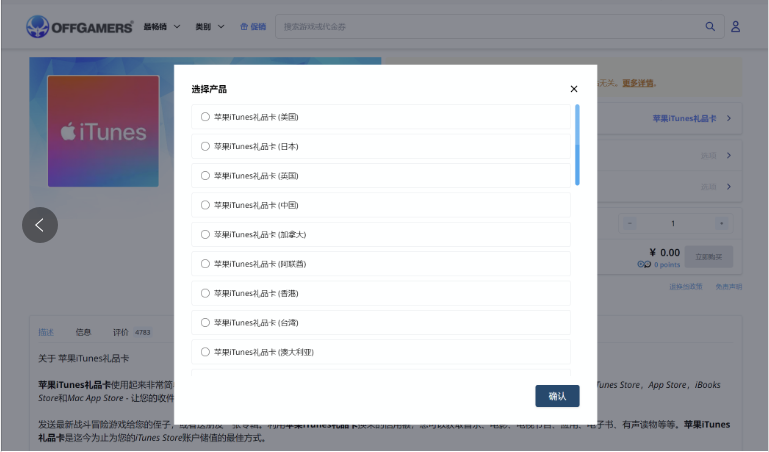Expand the first 选项 row chevron
This screenshot has height=452, width=769.
pos(729,155)
